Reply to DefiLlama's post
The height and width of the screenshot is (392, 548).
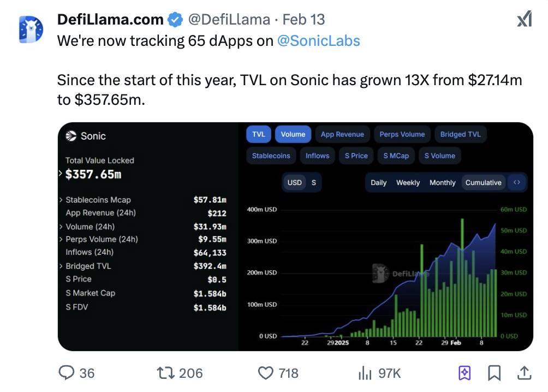pyautogui.click(x=68, y=373)
